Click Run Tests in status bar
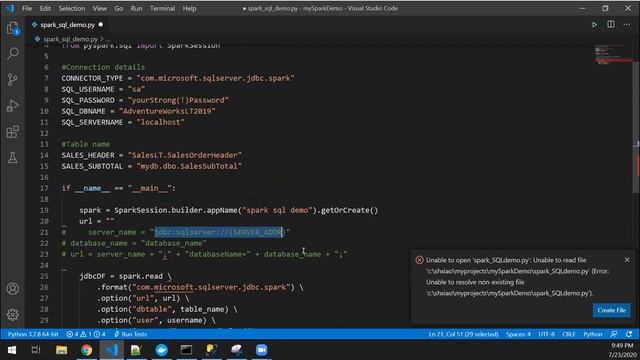 tap(130, 334)
